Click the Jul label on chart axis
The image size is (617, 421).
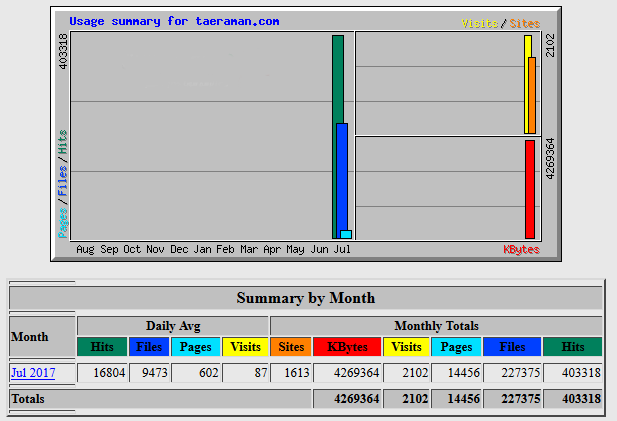click(x=342, y=249)
